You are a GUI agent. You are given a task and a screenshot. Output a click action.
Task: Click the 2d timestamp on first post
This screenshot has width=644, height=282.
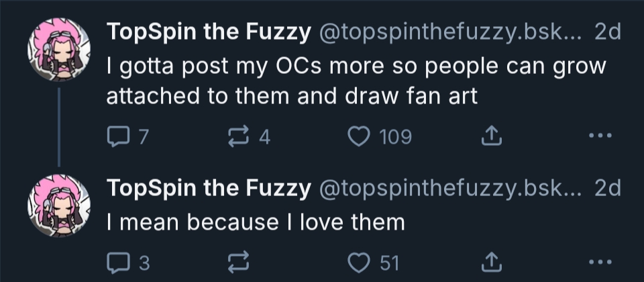(x=608, y=32)
